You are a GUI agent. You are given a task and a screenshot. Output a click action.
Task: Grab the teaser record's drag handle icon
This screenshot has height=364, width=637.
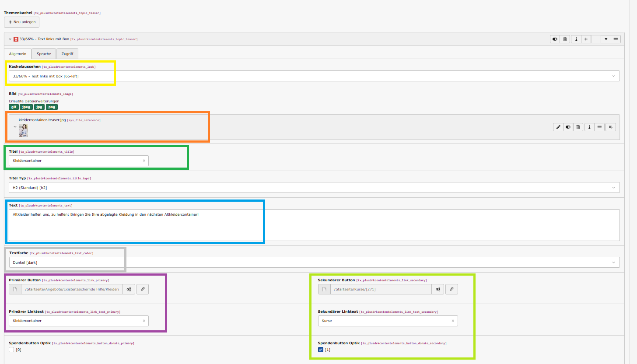[x=616, y=39]
